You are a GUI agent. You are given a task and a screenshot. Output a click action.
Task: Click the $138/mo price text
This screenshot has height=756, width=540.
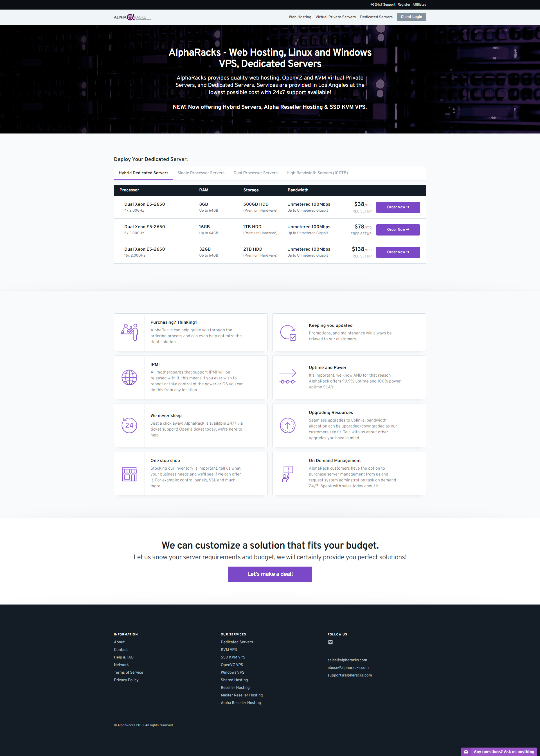[362, 249]
